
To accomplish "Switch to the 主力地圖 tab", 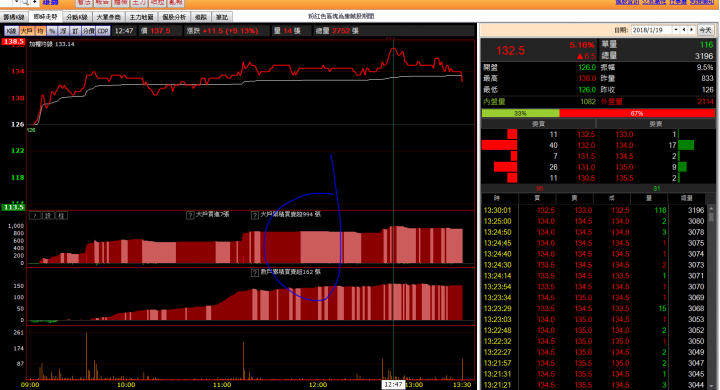I will 141,17.
